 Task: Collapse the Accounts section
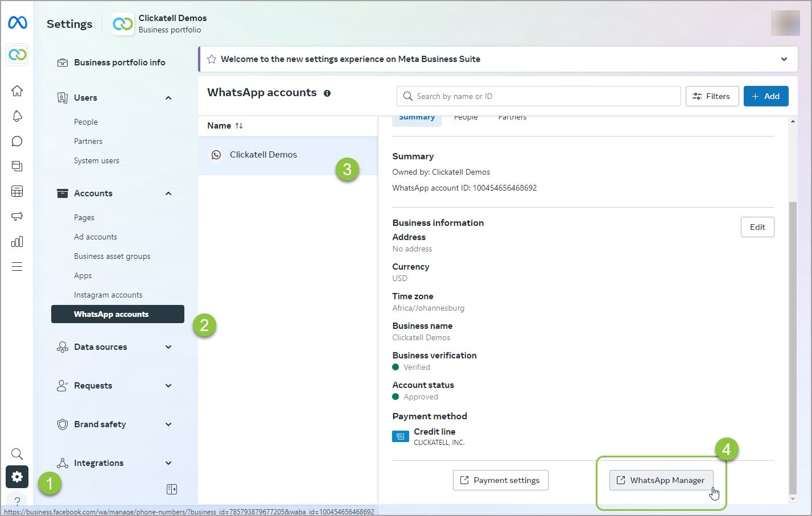click(168, 193)
